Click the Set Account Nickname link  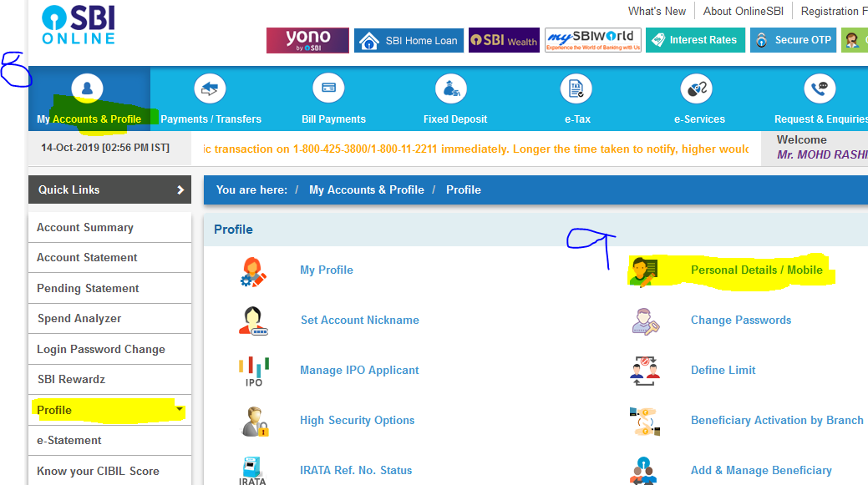click(360, 321)
